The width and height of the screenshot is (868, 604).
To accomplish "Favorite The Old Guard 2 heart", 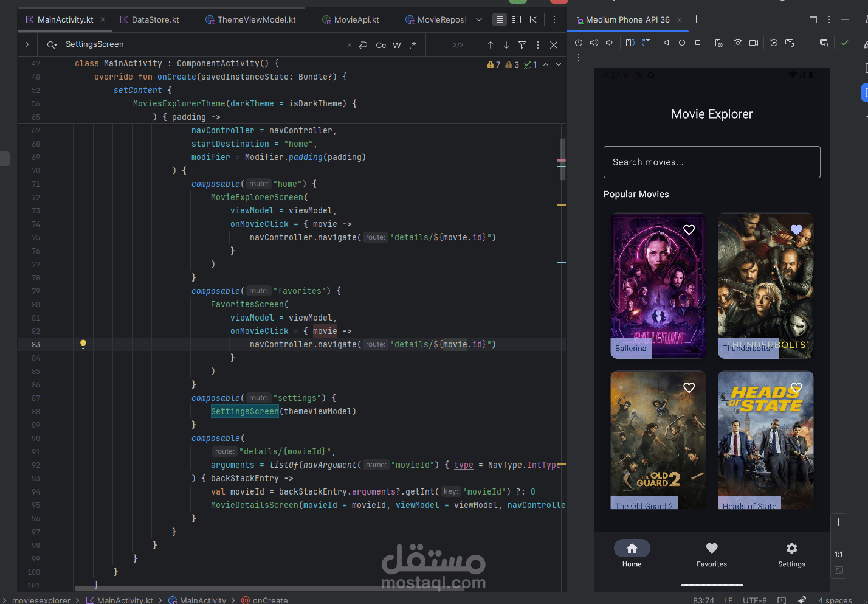I will (x=689, y=388).
